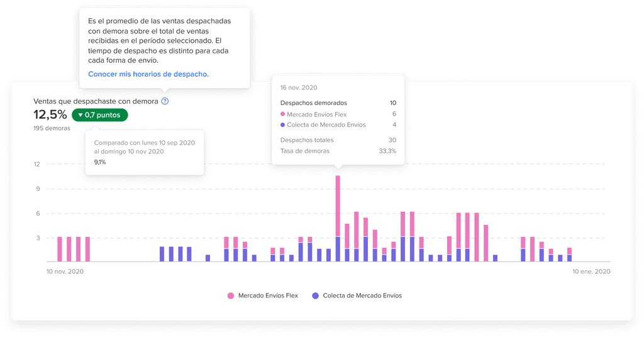Click the y-axis label 9
The height and width of the screenshot is (337, 644).
38,189
